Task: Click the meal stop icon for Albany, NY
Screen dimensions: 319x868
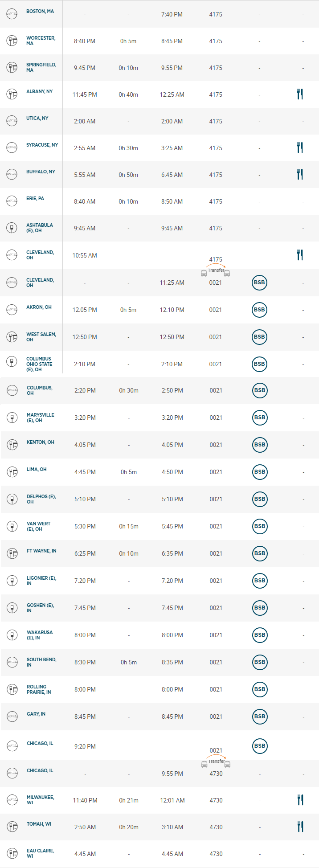Action: coord(300,94)
